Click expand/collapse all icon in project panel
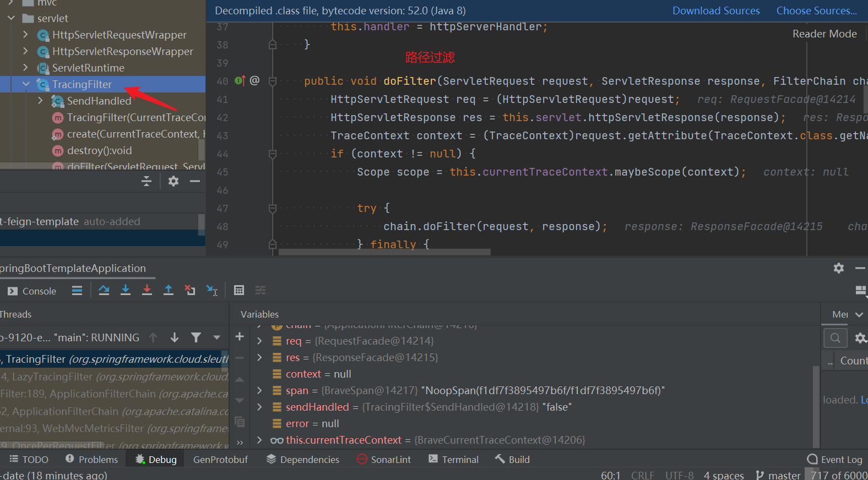 [x=147, y=181]
